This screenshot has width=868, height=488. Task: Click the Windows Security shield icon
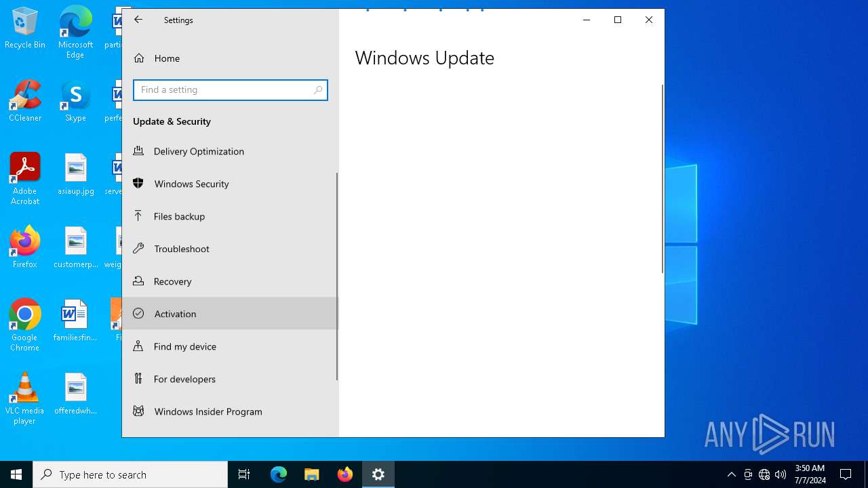pyautogui.click(x=138, y=184)
